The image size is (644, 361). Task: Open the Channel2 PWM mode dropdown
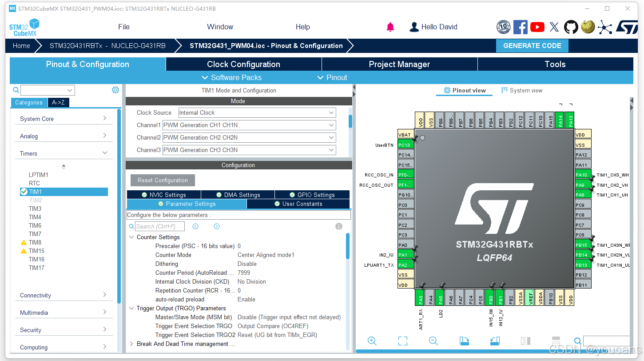point(249,138)
